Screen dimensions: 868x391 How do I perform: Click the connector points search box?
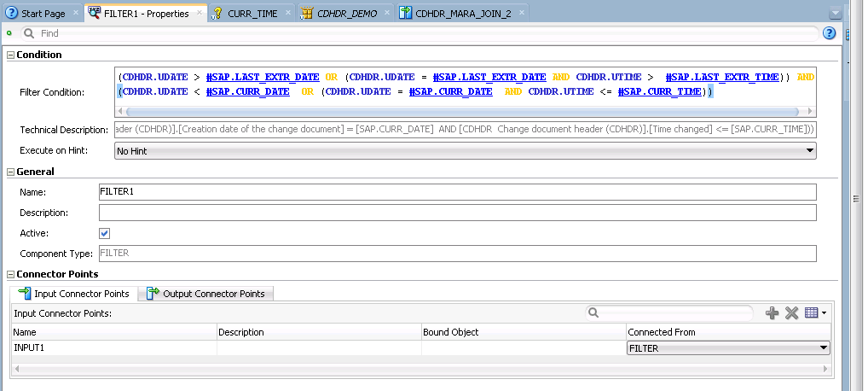pos(670,312)
